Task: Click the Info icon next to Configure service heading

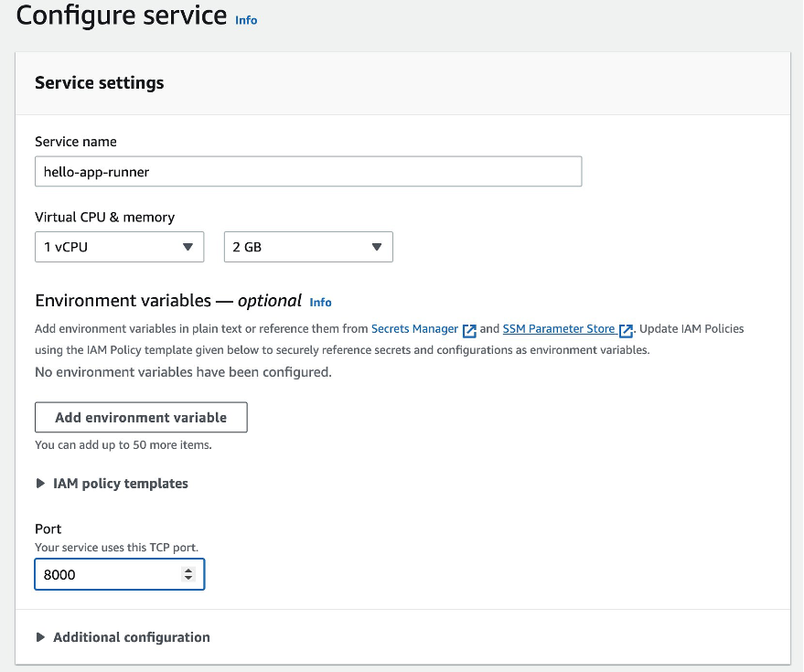Action: click(x=245, y=20)
